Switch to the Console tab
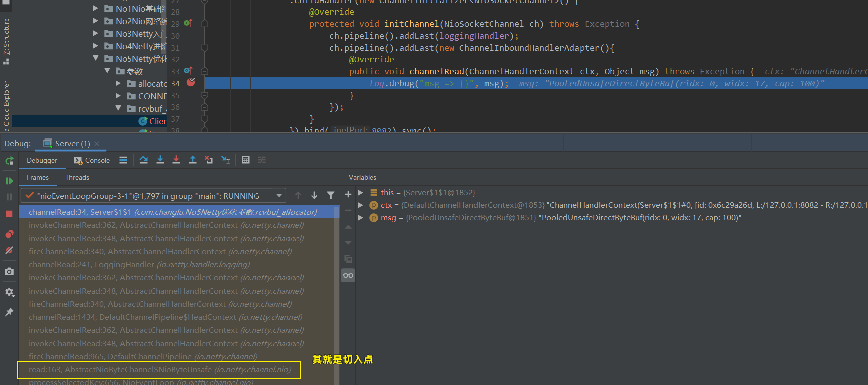The width and height of the screenshot is (868, 385). click(92, 161)
